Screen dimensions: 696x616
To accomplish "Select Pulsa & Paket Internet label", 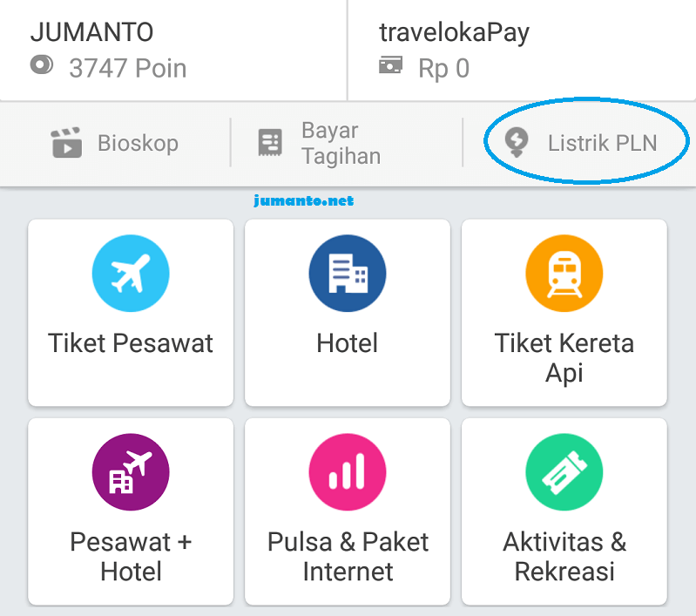I will point(348,557).
